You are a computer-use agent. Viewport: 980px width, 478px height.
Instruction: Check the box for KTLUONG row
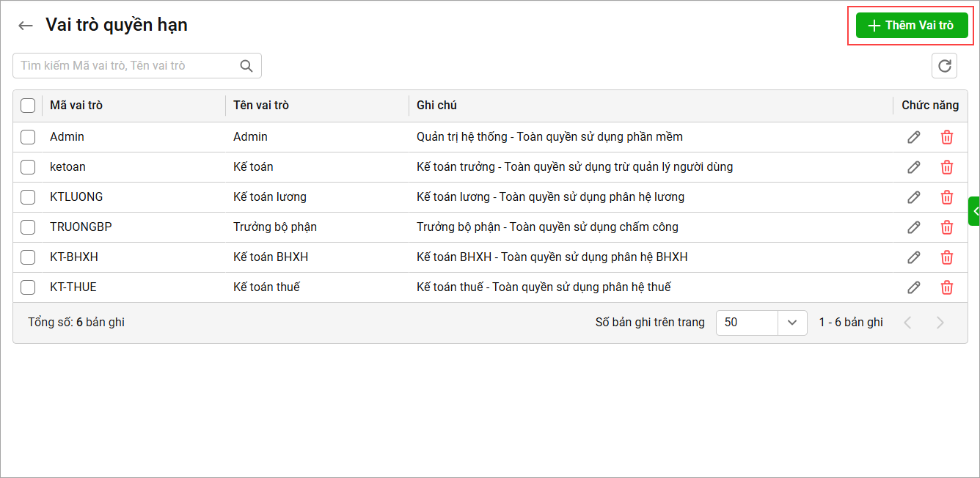pos(28,197)
